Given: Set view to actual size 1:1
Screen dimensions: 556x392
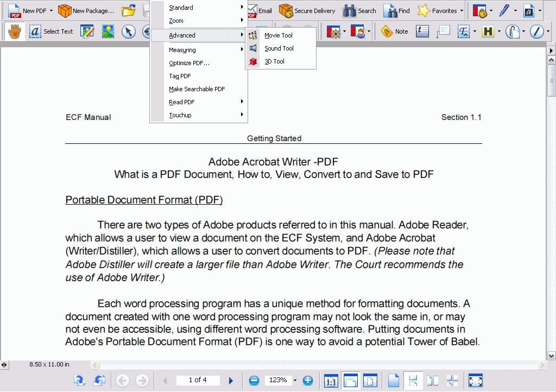Looking at the screenshot, I should tap(331, 381).
